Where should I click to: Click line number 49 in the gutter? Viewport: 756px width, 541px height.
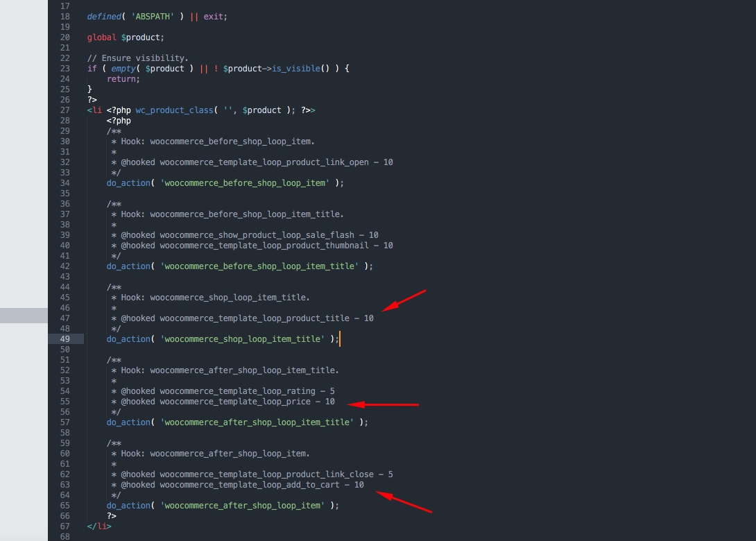(65, 339)
